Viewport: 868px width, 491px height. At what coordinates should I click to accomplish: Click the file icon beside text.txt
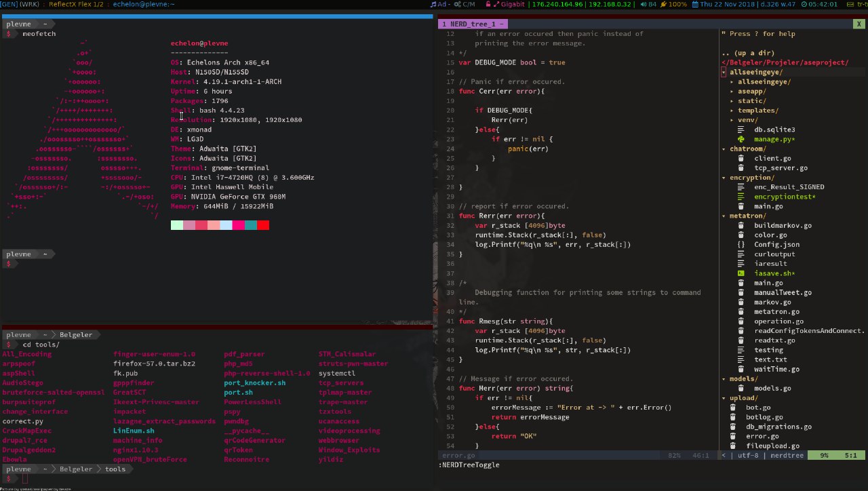741,359
